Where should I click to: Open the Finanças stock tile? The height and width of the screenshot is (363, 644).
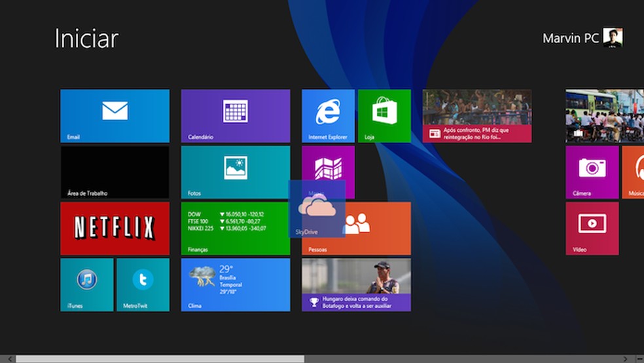236,229
